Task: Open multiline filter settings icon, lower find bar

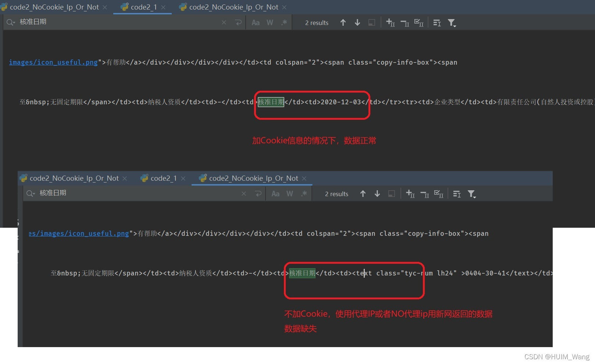Action: [457, 194]
